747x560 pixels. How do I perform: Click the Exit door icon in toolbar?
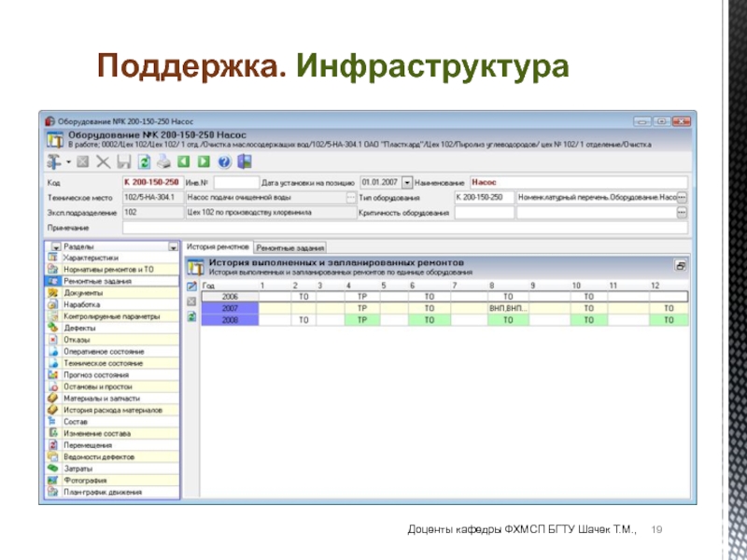click(x=245, y=162)
